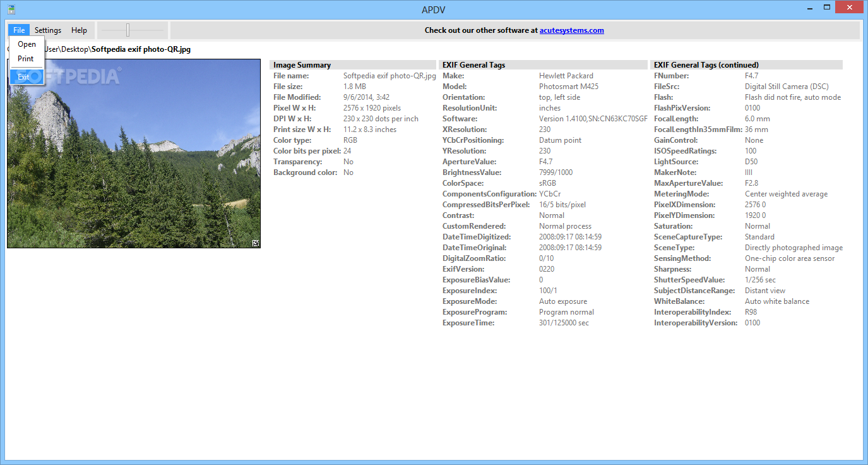Screen dimensions: 868x465
Task: Click the ExifVersion value '0220'
Action: (x=547, y=269)
